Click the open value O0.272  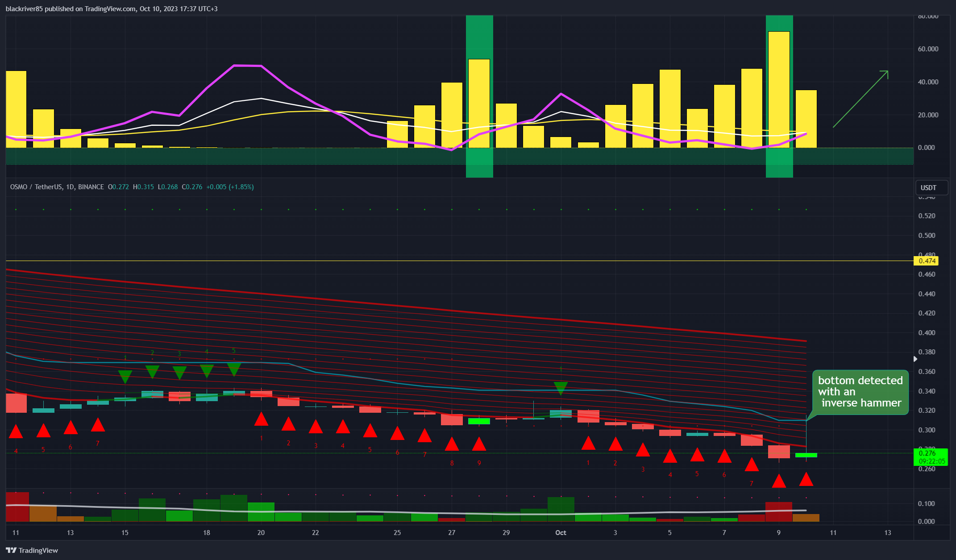point(118,187)
